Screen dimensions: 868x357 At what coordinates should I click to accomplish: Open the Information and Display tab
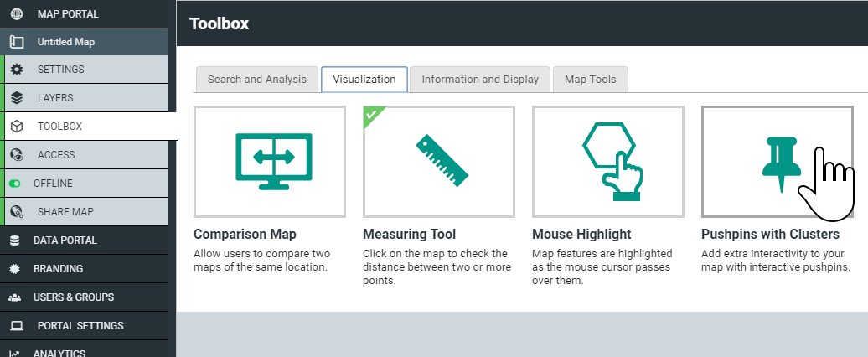[480, 79]
